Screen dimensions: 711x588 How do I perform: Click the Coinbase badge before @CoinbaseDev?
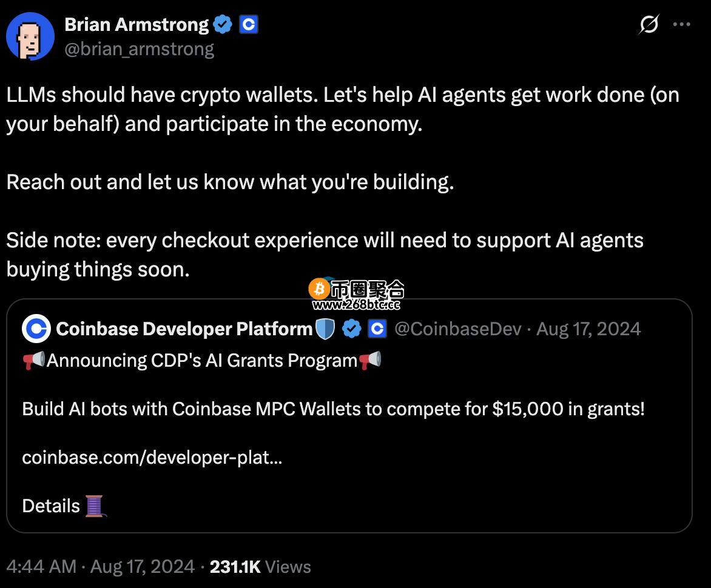377,329
